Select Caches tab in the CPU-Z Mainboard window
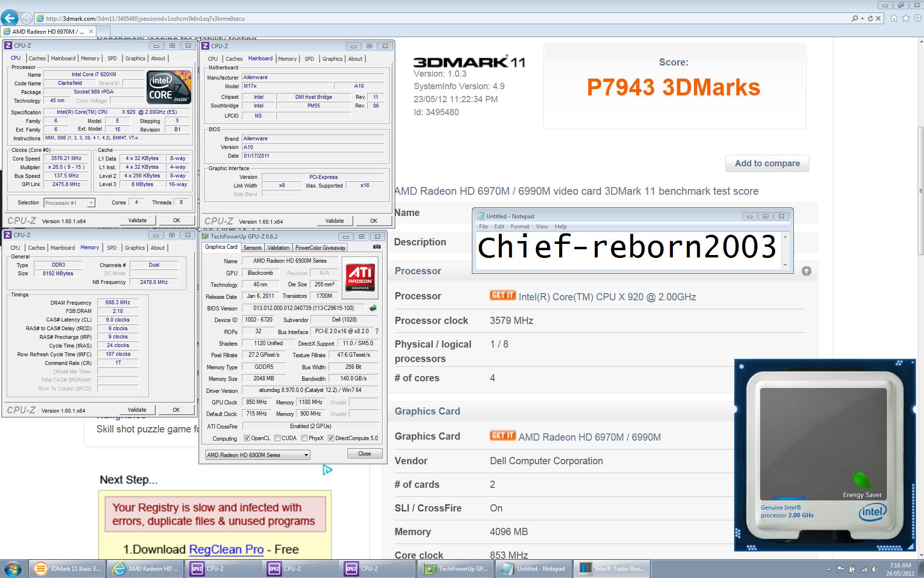 click(x=234, y=59)
